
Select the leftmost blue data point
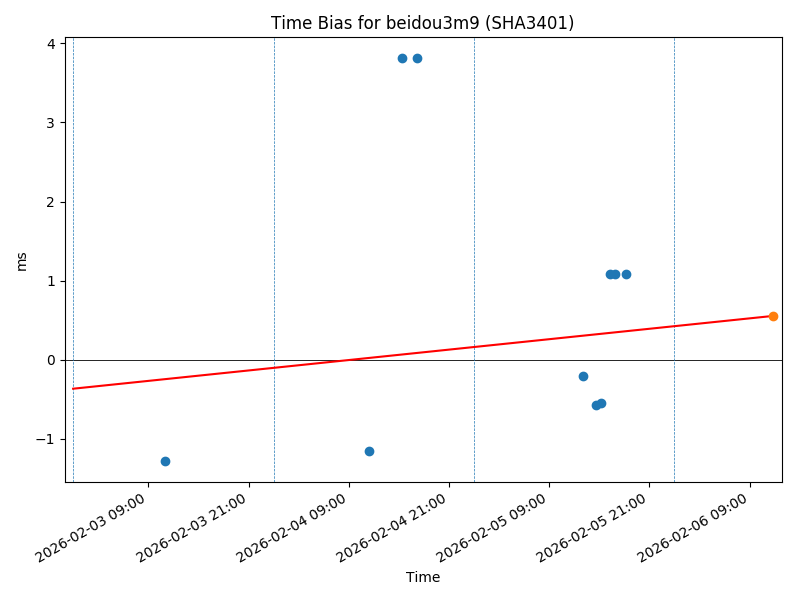pos(165,461)
